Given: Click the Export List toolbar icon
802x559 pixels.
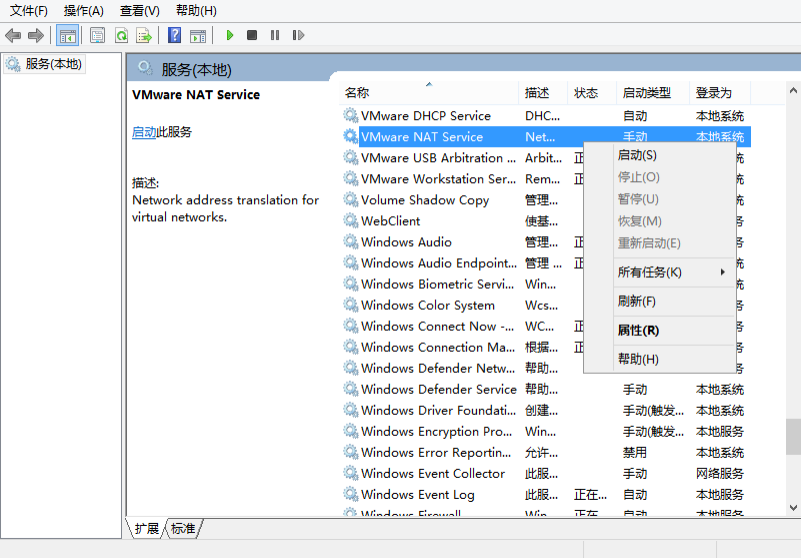Looking at the screenshot, I should tap(144, 35).
